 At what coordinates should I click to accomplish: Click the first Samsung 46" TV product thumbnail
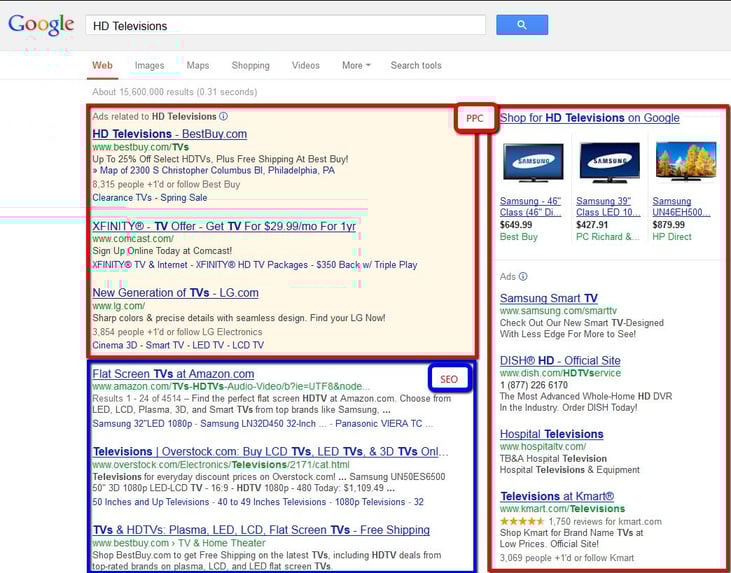pyautogui.click(x=533, y=162)
